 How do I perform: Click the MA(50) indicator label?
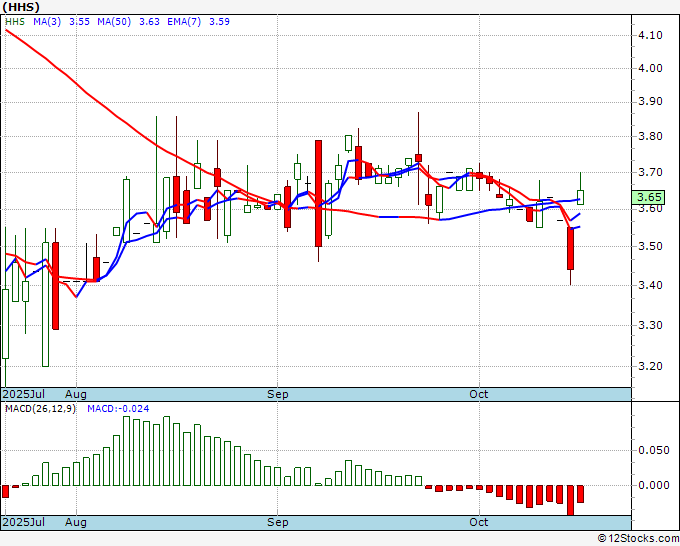[x=114, y=22]
